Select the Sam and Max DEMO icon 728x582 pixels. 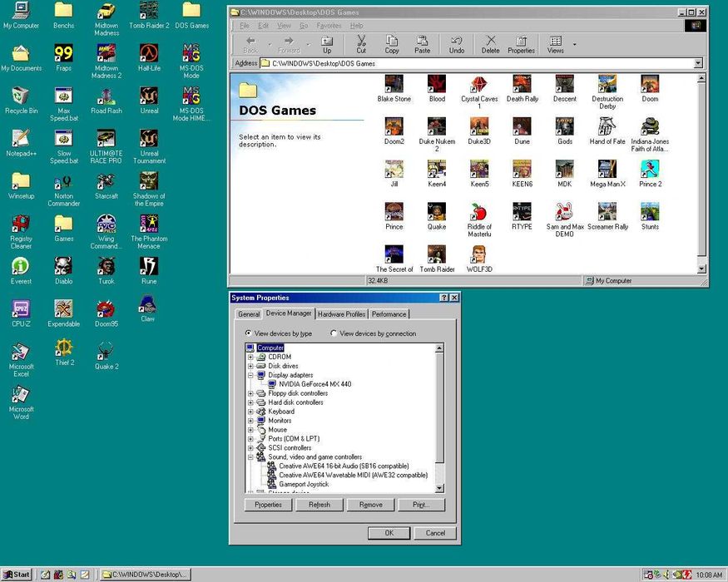[565, 220]
